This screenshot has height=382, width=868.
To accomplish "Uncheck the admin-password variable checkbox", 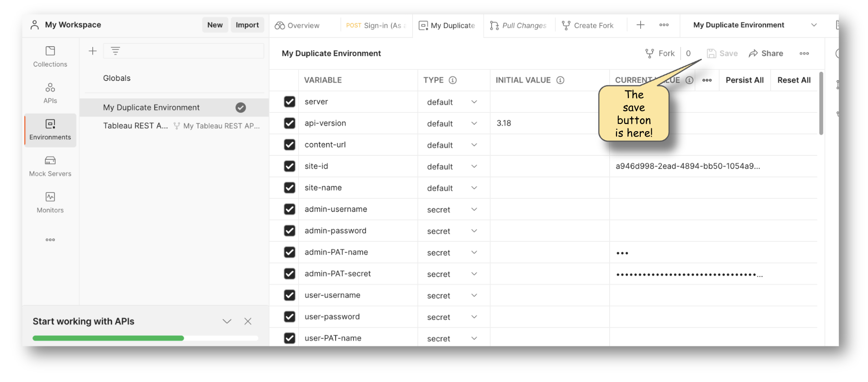I will click(x=289, y=230).
